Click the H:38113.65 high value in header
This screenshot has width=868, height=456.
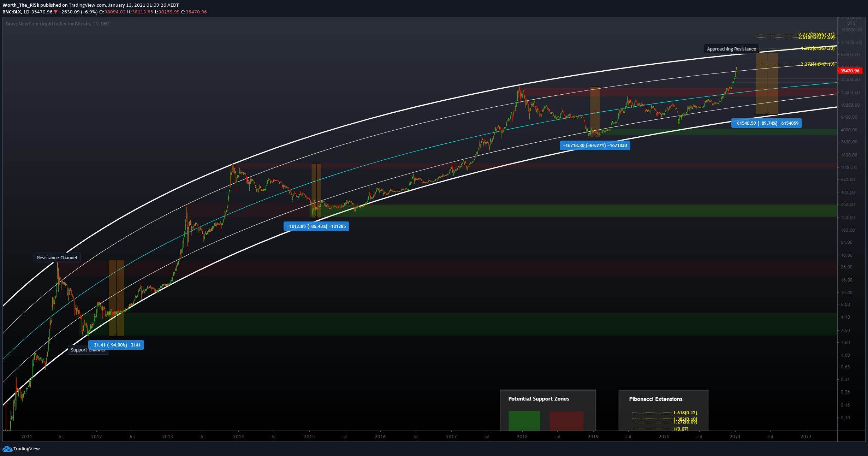click(140, 12)
